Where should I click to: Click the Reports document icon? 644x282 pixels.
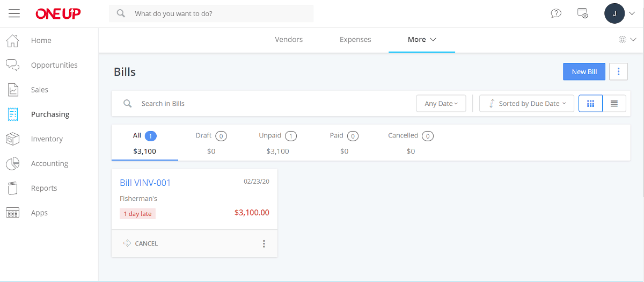point(13,188)
